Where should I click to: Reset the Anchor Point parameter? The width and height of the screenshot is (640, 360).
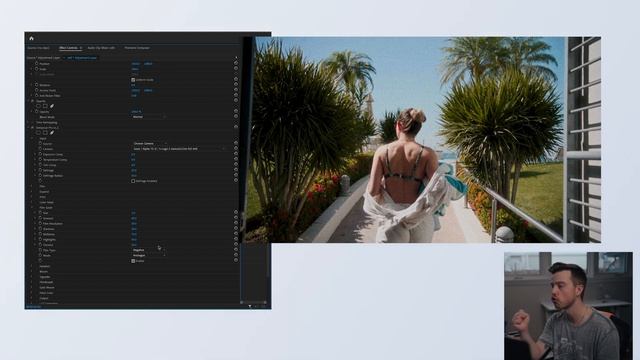coord(236,90)
